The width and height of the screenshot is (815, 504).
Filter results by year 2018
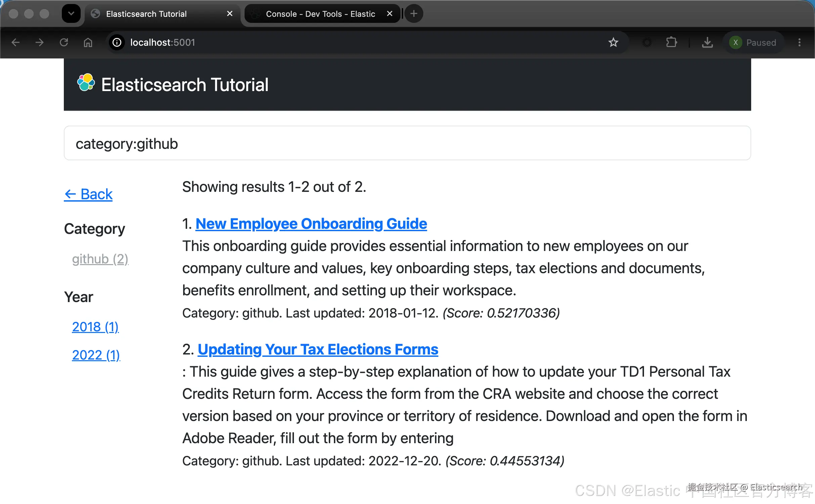pyautogui.click(x=95, y=327)
